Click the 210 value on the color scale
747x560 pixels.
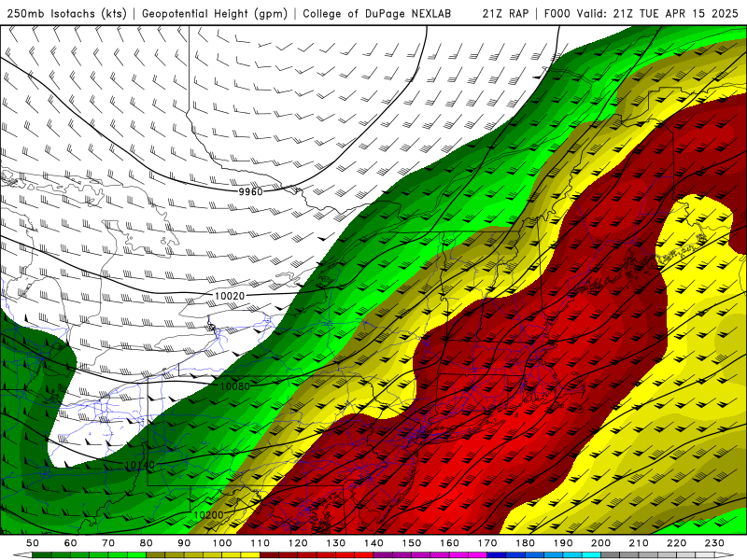[639, 543]
